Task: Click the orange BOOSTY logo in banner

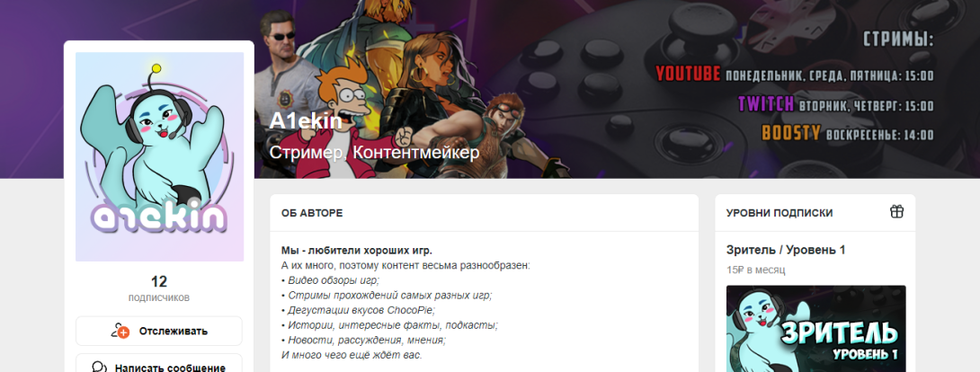Action: tap(790, 133)
